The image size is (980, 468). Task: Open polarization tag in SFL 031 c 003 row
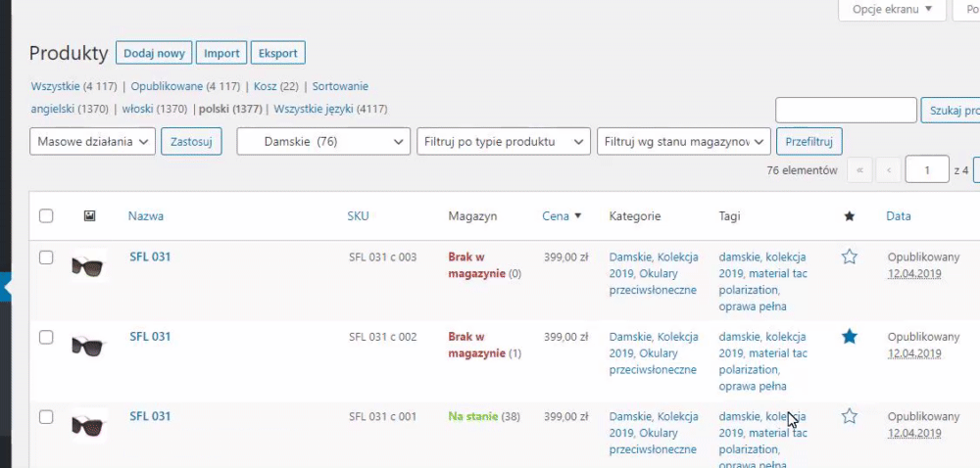pyautogui.click(x=749, y=290)
